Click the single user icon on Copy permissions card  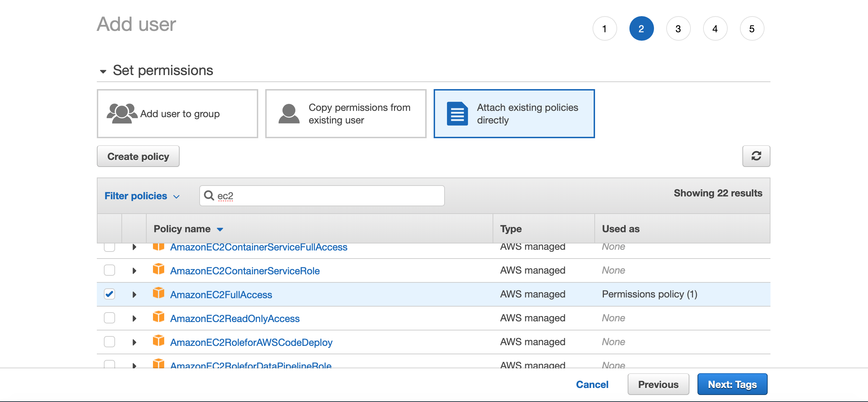(x=289, y=114)
